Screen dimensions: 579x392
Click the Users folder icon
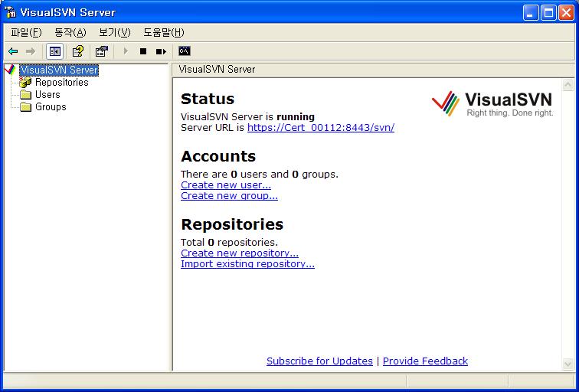[x=25, y=95]
